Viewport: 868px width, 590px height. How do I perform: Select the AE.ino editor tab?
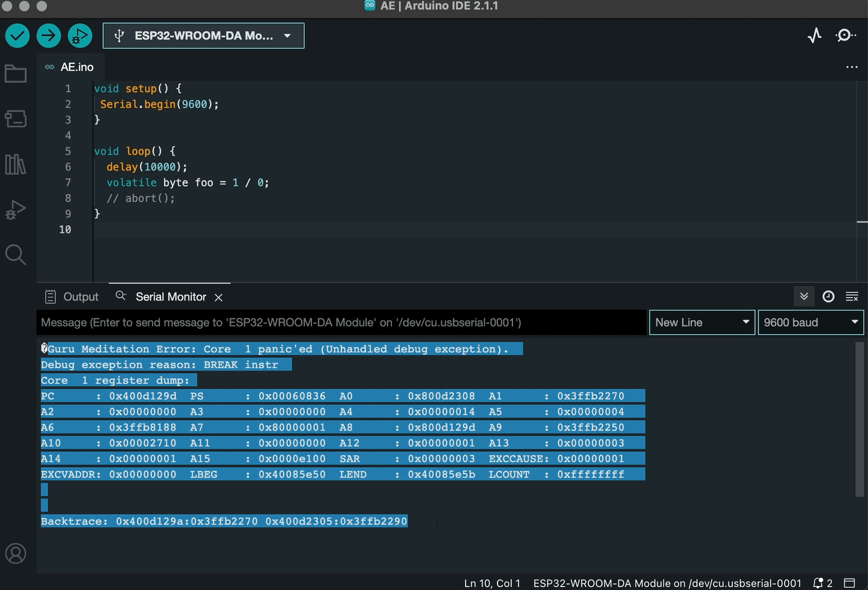point(70,67)
